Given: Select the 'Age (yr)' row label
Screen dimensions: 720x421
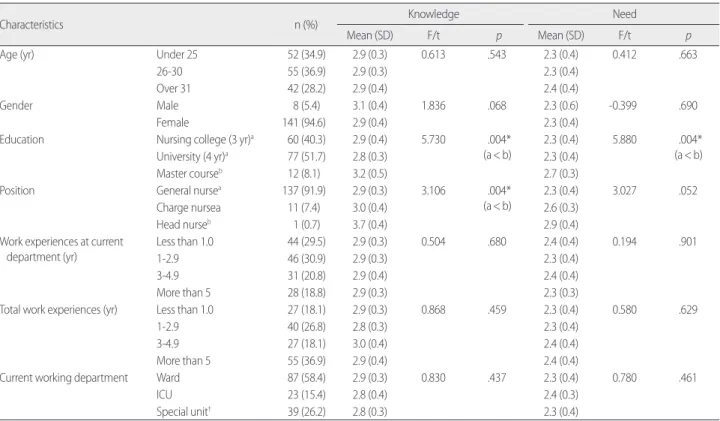Looking at the screenshot, I should 17,55.
